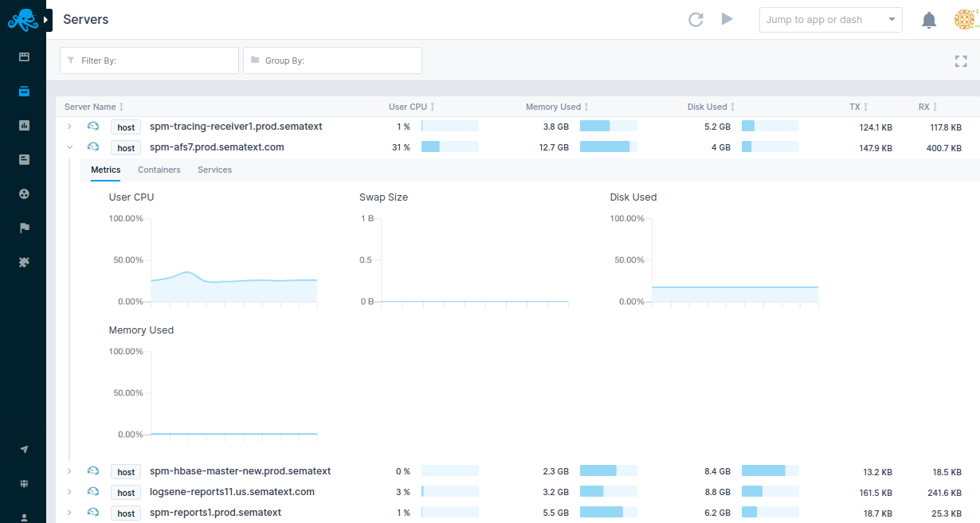Click Memory Used bar for spm-afs7
This screenshot has width=980, height=523.
tap(609, 146)
